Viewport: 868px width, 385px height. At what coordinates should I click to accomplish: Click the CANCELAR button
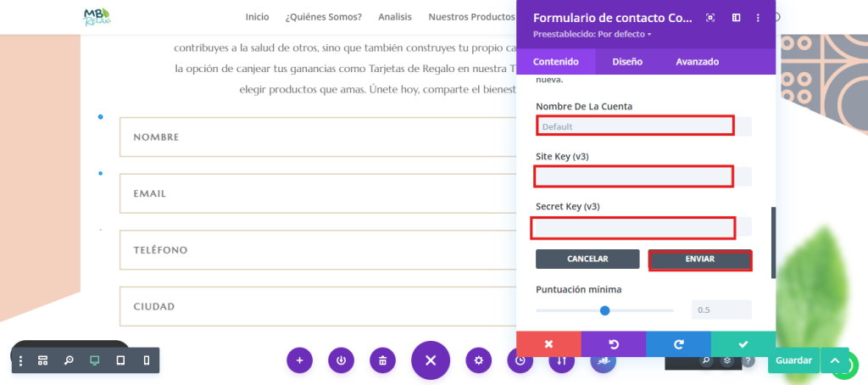[587, 259]
